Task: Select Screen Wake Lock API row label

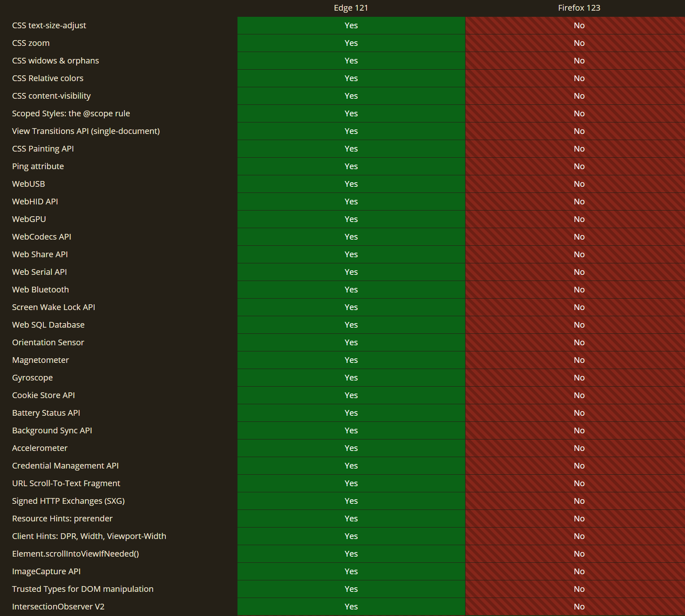Action: pyautogui.click(x=53, y=307)
